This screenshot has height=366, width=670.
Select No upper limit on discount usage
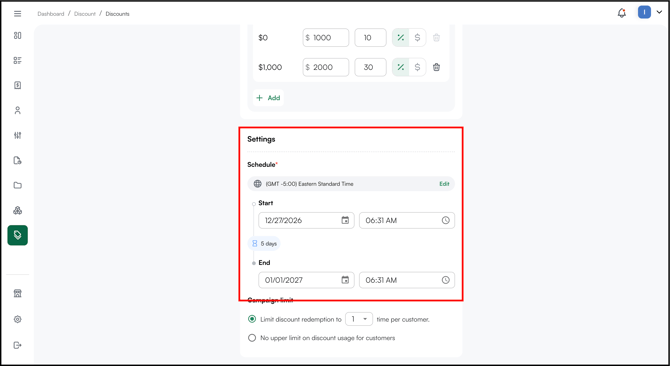tap(252, 338)
